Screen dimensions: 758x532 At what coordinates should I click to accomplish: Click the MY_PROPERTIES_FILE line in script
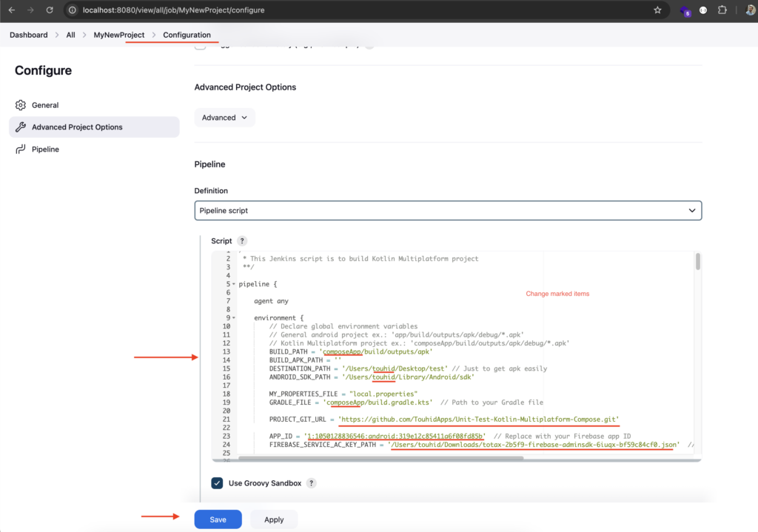click(x=343, y=394)
